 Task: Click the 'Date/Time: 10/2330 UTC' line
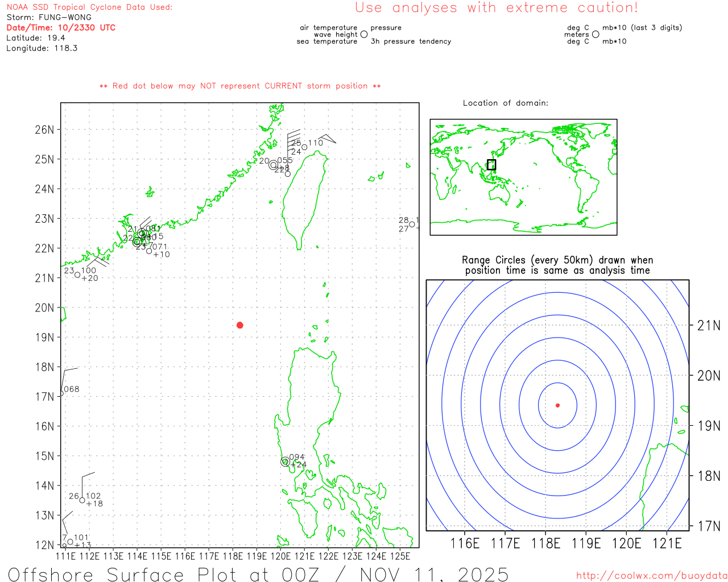61,27
